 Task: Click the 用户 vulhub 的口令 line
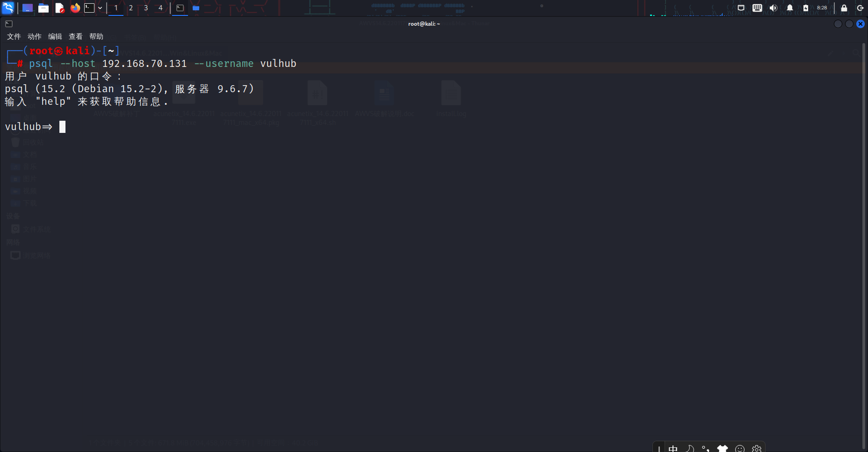pyautogui.click(x=63, y=76)
